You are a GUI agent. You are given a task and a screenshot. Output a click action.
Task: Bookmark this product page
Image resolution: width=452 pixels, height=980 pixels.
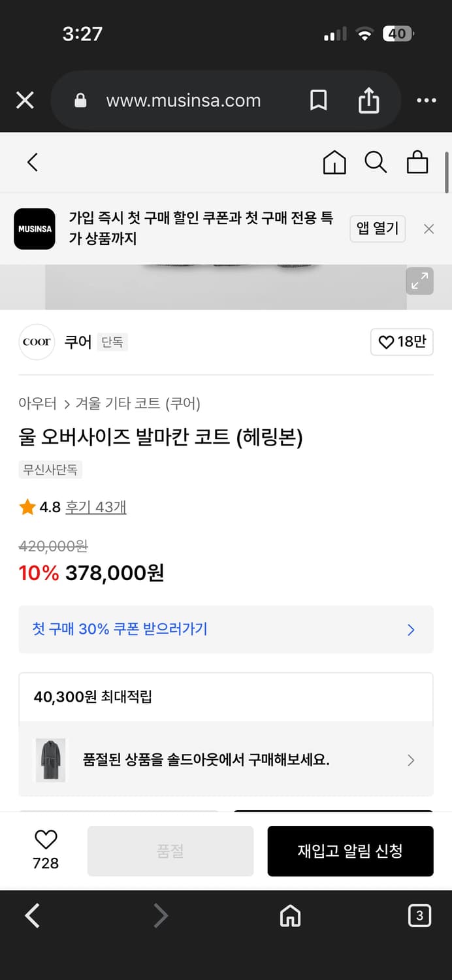coord(318,100)
